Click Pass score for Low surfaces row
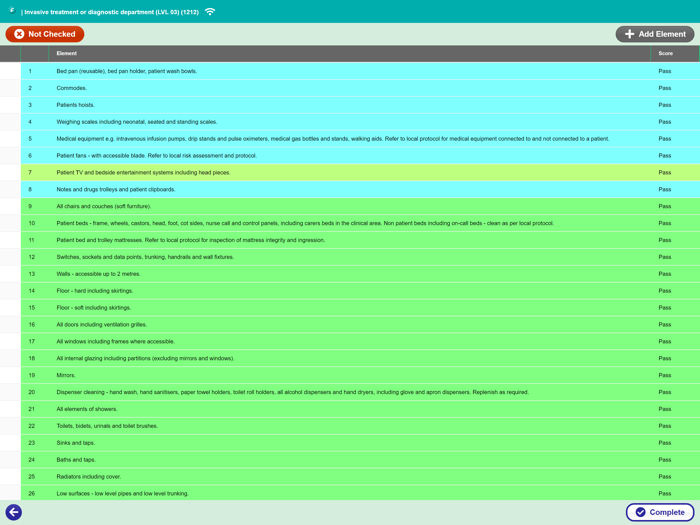The width and height of the screenshot is (700, 525). [x=665, y=494]
